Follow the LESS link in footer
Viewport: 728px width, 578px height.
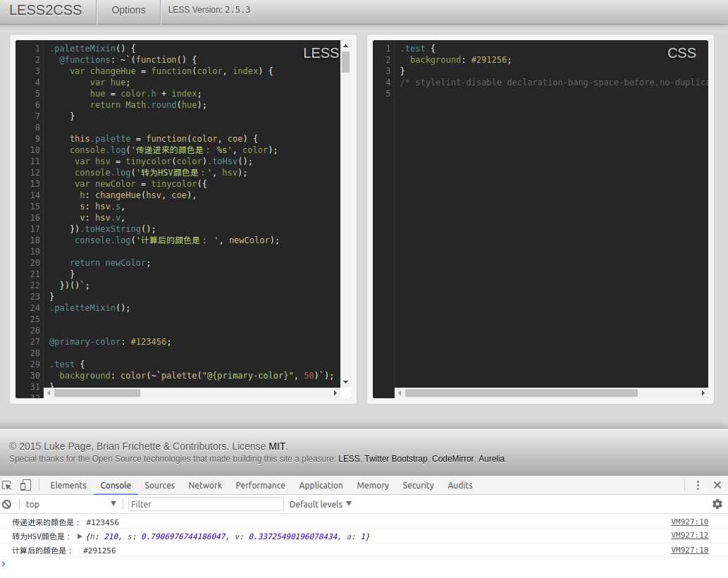pyautogui.click(x=349, y=459)
